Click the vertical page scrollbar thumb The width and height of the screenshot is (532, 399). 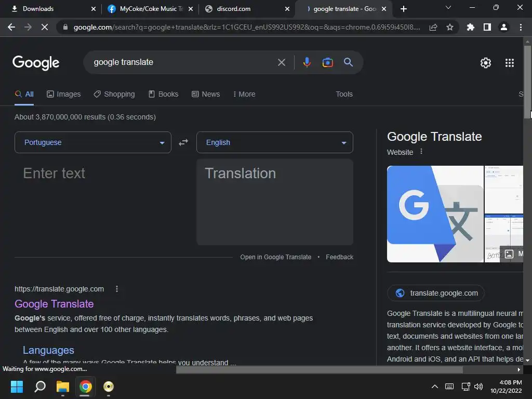[x=527, y=82]
